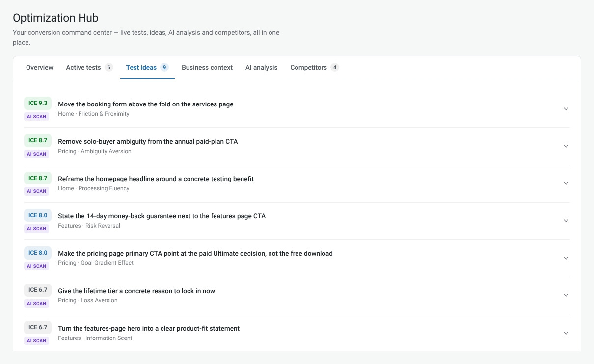Screen dimensions: 594x364
Task: Click 'Features · Information Scent' subtitle
Action: 95,338
